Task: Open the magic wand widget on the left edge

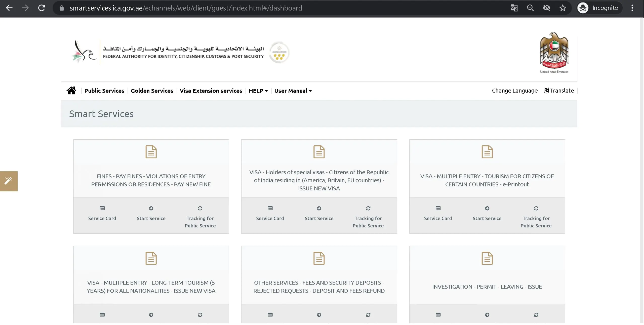Action: click(9, 181)
